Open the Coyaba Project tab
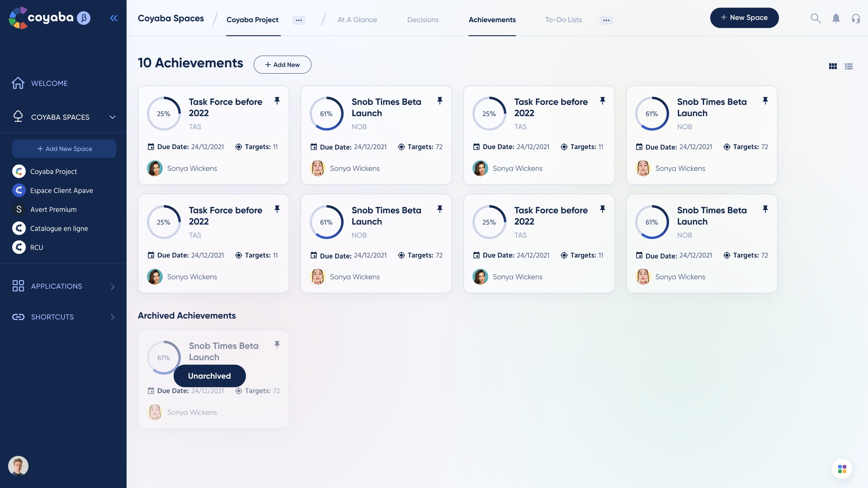Viewport: 868px width, 488px height. click(x=252, y=20)
